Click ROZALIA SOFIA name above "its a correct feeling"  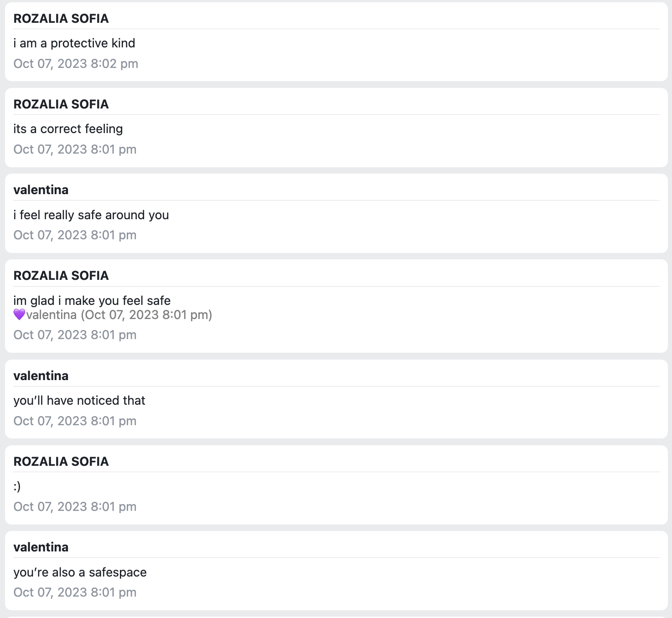point(61,104)
